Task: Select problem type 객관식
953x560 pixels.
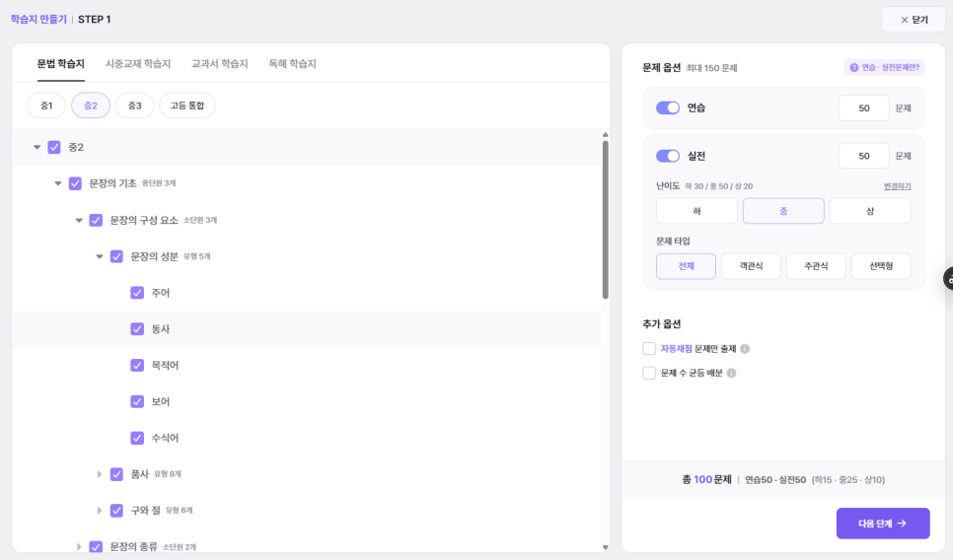Action: pyautogui.click(x=751, y=266)
